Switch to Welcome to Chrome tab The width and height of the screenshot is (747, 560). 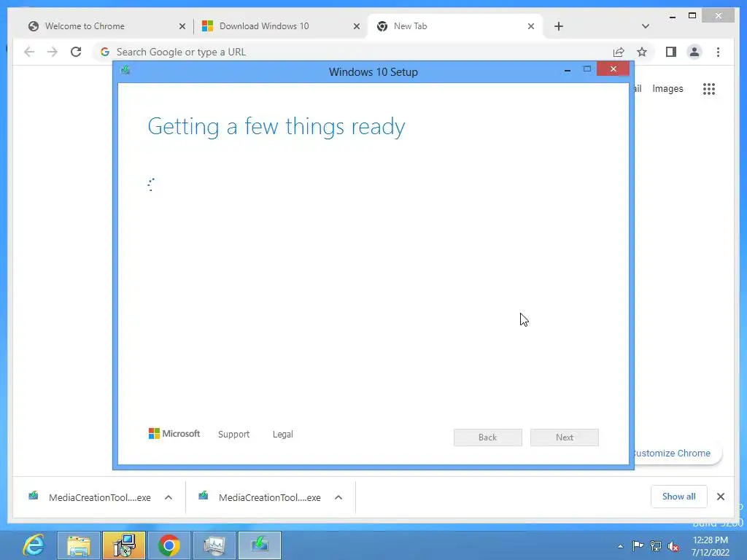tap(105, 26)
